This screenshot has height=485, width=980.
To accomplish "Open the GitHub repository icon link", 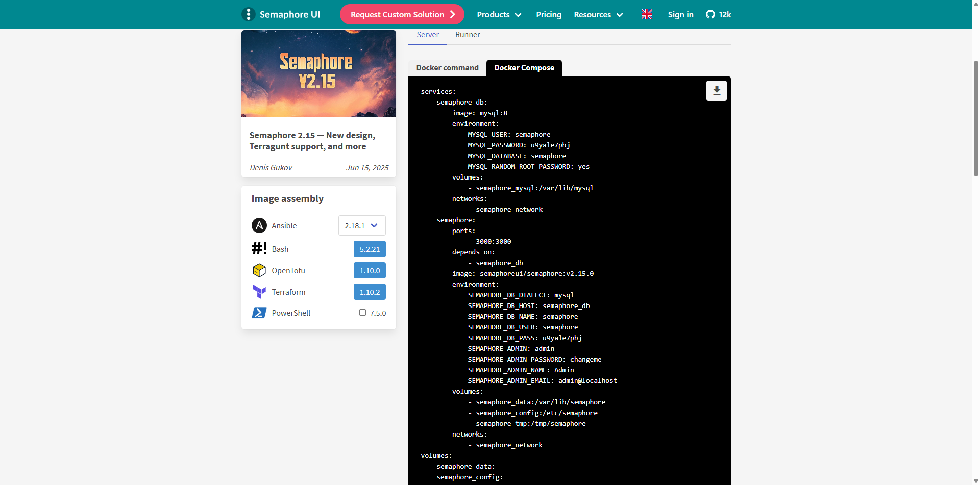I will [x=710, y=14].
